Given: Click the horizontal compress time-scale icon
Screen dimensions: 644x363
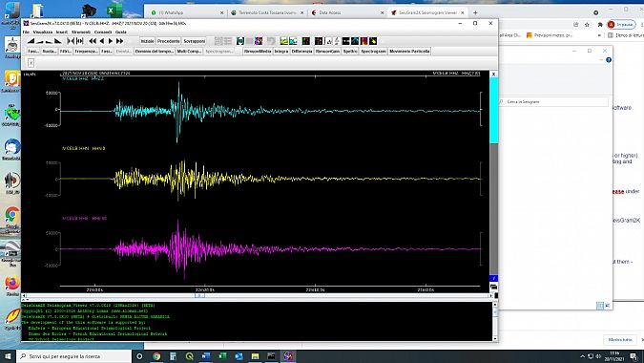Looking at the screenshot, I should (x=71, y=41).
